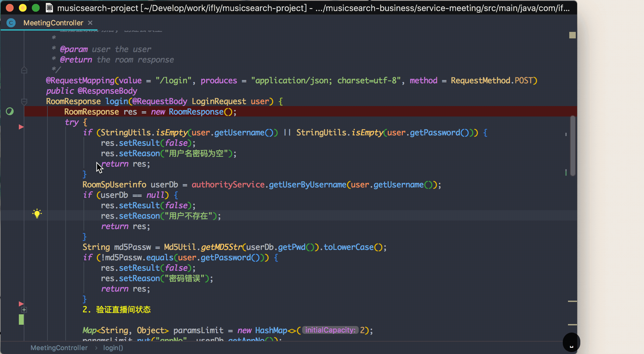Screen dimensions: 644x354
Task: Collapse the login method fold marker
Action: tap(24, 102)
